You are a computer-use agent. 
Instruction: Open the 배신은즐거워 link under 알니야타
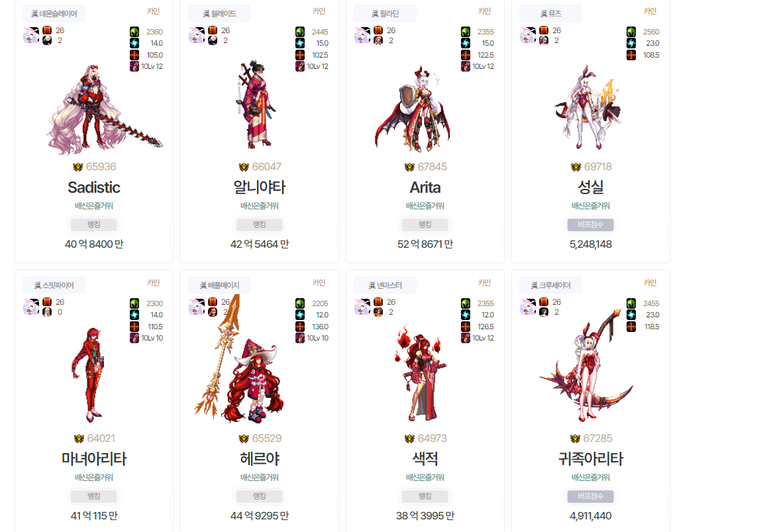tap(260, 206)
